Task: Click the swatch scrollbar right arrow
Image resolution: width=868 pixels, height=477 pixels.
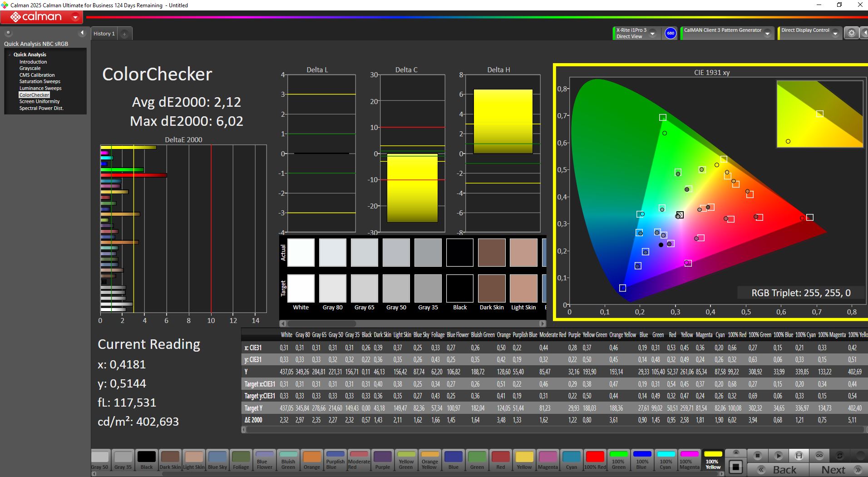Action: 542,323
